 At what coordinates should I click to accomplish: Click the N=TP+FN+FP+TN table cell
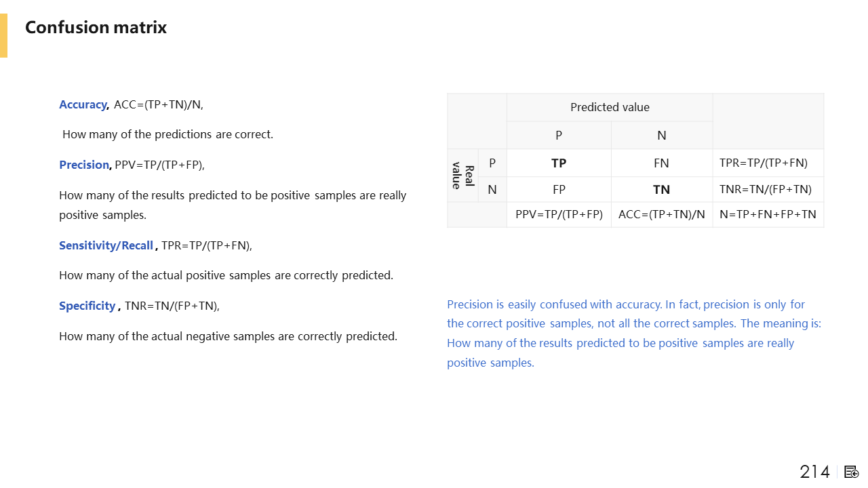[768, 215]
